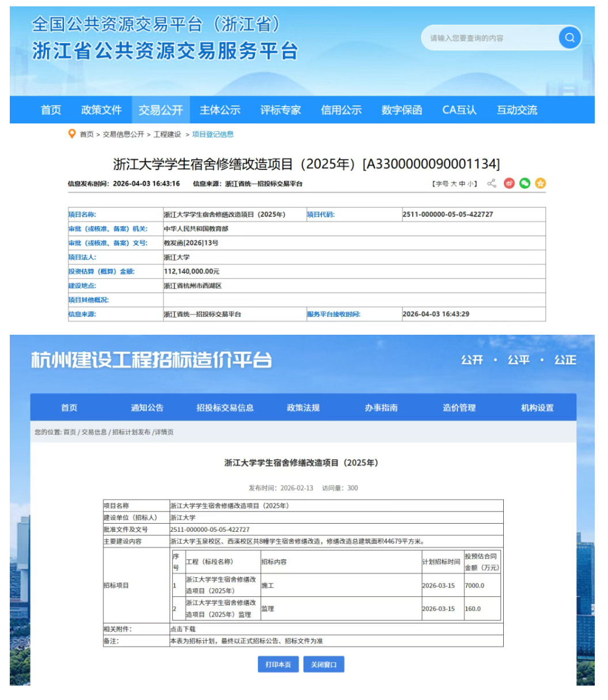Click the receive time 2026-04-03 16:43:29

tap(436, 314)
